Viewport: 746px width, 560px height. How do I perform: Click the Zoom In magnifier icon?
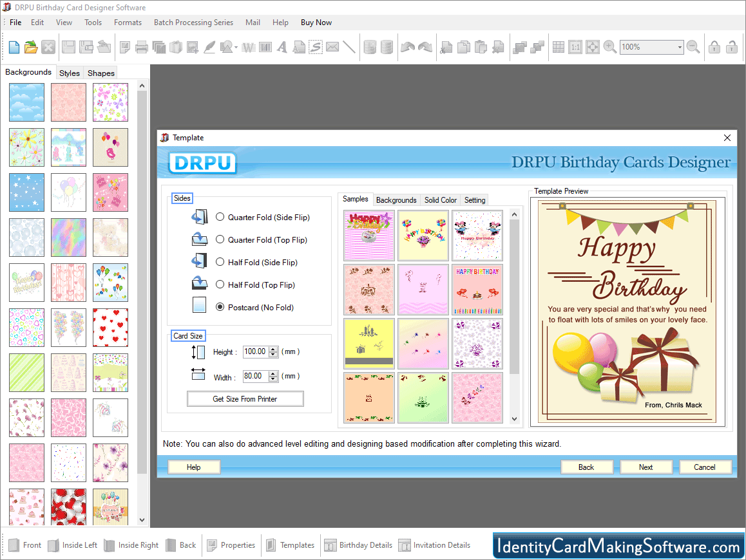[609, 47]
